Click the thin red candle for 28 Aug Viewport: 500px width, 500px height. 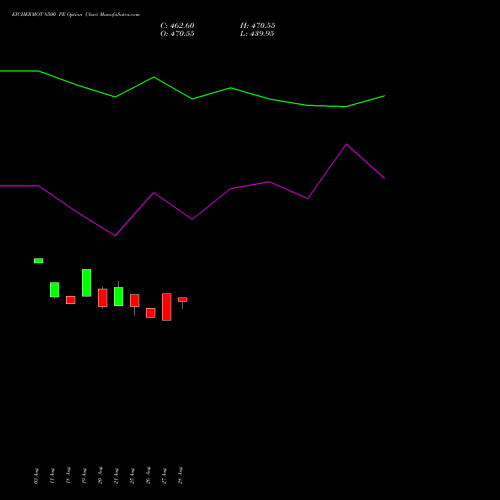pyautogui.click(x=183, y=300)
